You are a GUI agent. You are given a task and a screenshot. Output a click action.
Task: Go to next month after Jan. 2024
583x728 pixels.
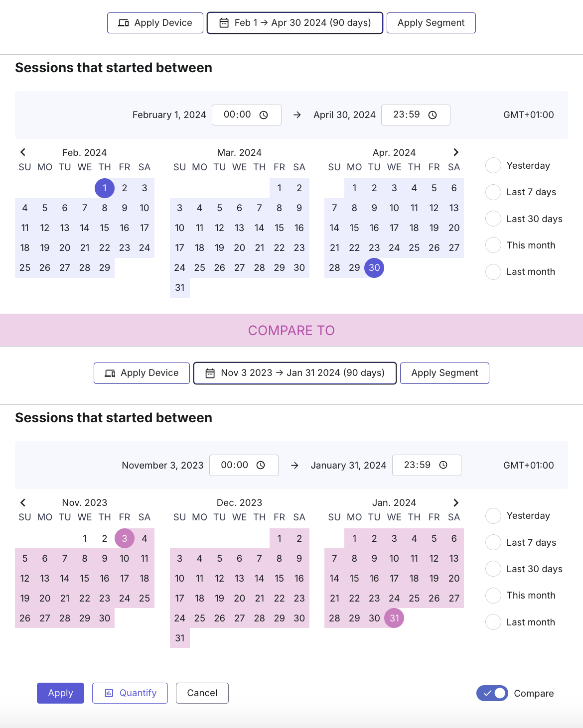pyautogui.click(x=455, y=502)
